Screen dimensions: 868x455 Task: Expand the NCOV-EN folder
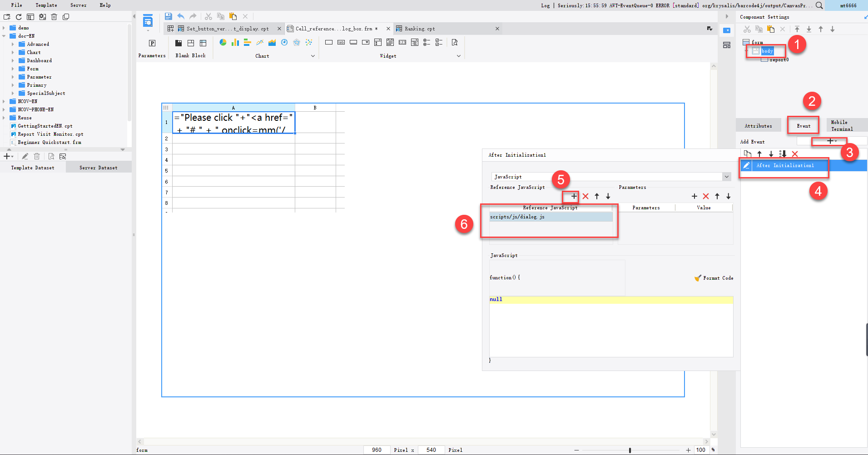tap(4, 101)
